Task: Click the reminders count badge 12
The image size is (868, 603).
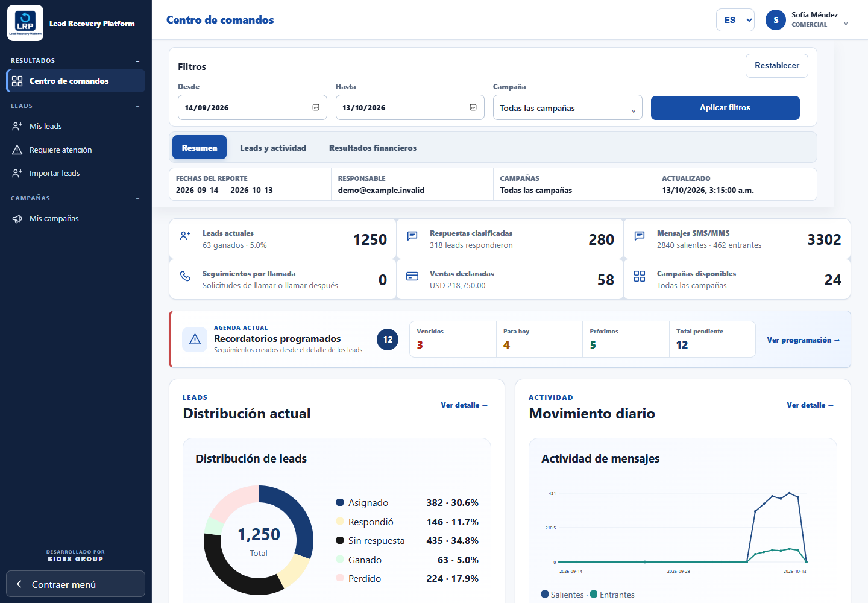Action: click(x=388, y=339)
